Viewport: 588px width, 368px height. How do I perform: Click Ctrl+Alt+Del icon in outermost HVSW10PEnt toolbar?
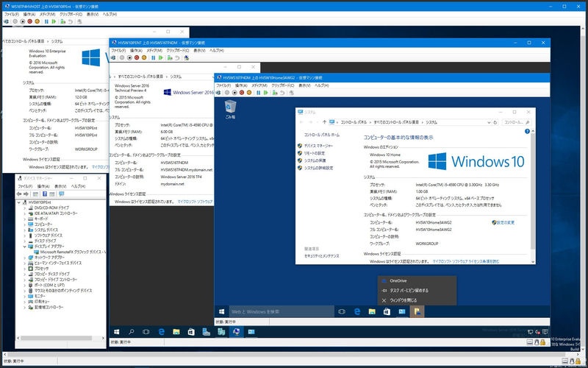(7, 21)
